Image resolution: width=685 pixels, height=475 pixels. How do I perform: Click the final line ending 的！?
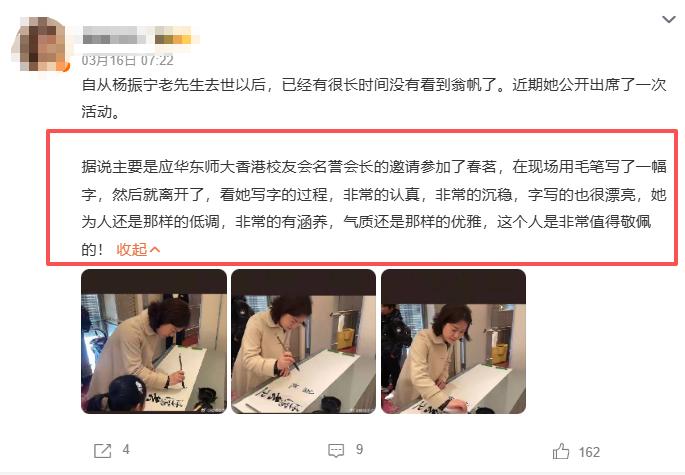93,250
